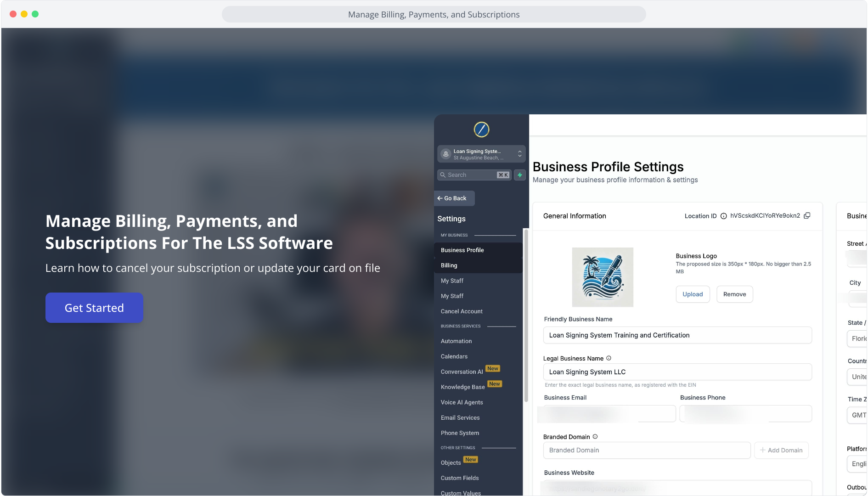Screen dimensions: 868x496
Task: Click the Location ID value hVScskdKCIYoRYe9okn2
Action: coord(765,216)
